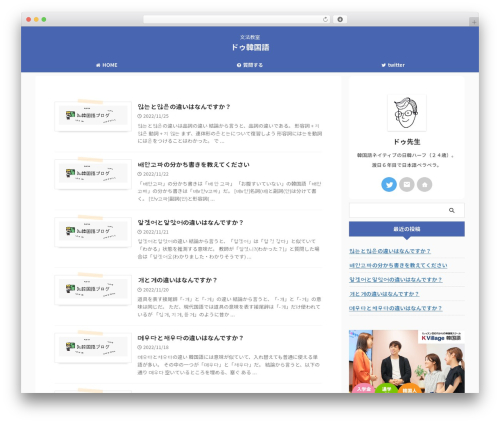The height and width of the screenshot is (423, 500).
Task: Click sidebar recent link 메우다と채우다の違い
Action: (x=395, y=308)
